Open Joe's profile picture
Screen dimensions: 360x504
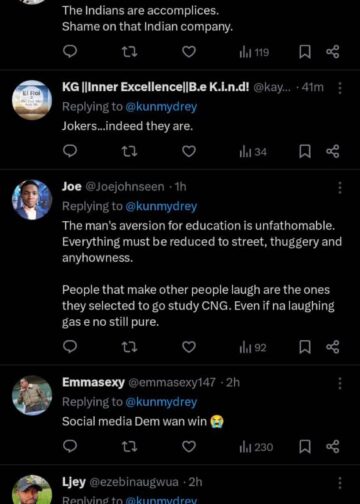(32, 200)
